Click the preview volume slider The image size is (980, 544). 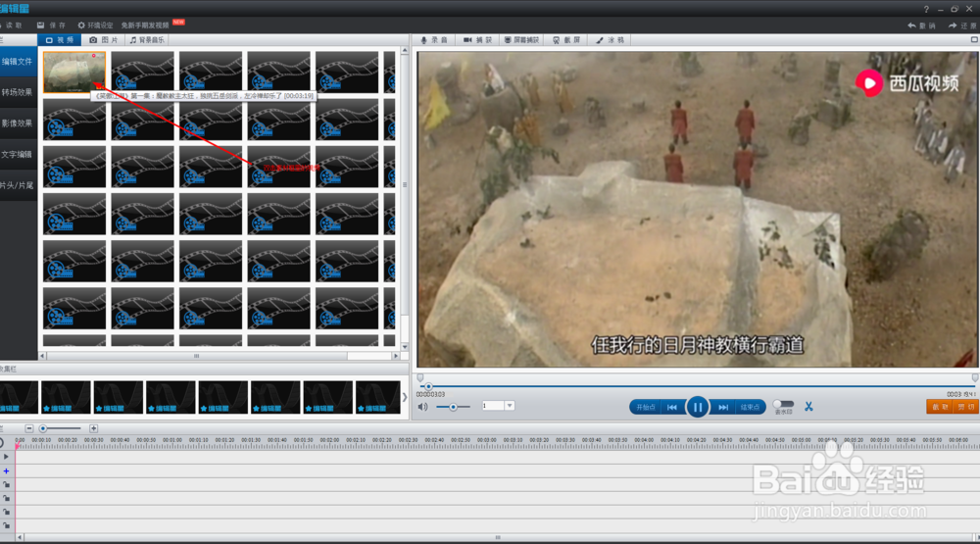click(x=453, y=407)
